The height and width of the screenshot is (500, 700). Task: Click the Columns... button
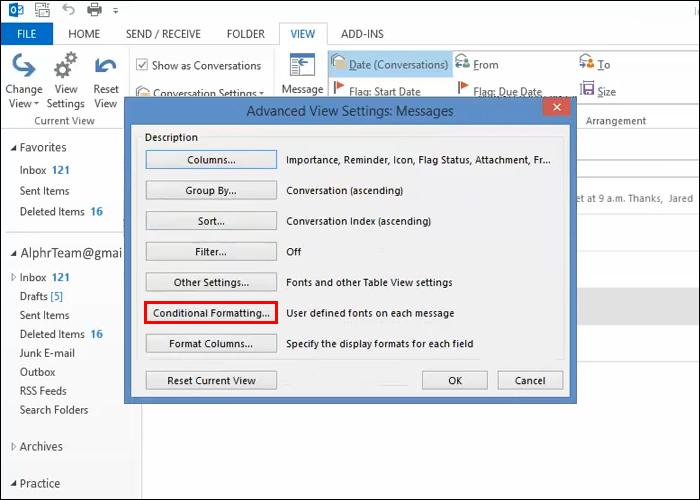tap(211, 160)
